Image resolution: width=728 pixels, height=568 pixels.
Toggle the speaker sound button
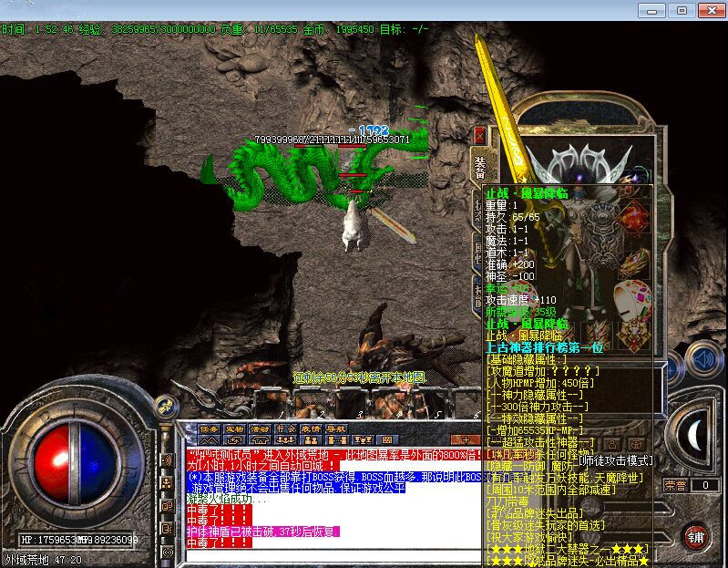coord(702,359)
